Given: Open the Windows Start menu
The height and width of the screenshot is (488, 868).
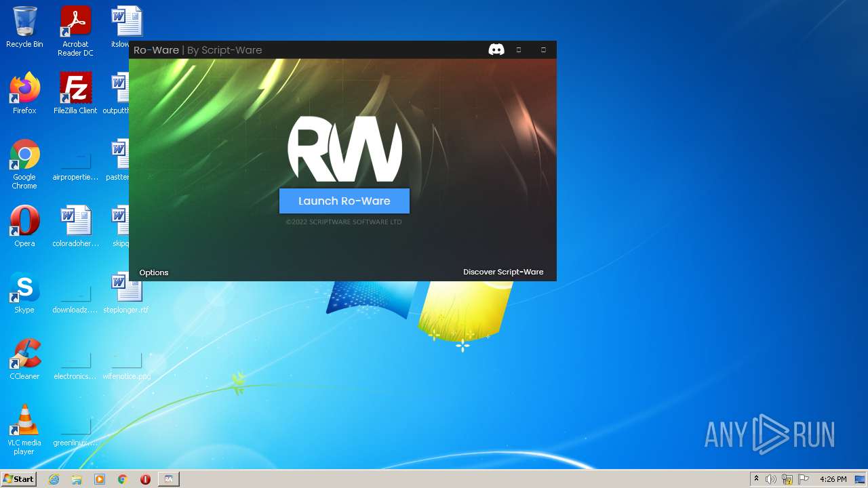Looking at the screenshot, I should (x=19, y=479).
